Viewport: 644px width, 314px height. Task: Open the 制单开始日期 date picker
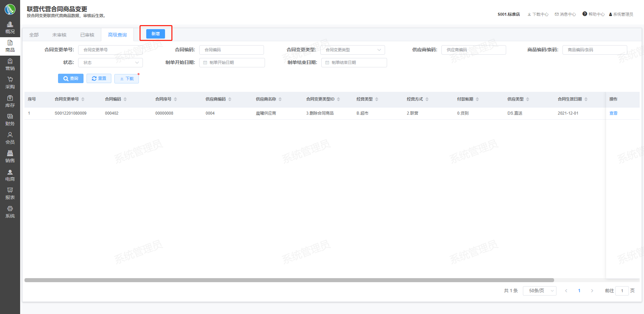coord(232,63)
